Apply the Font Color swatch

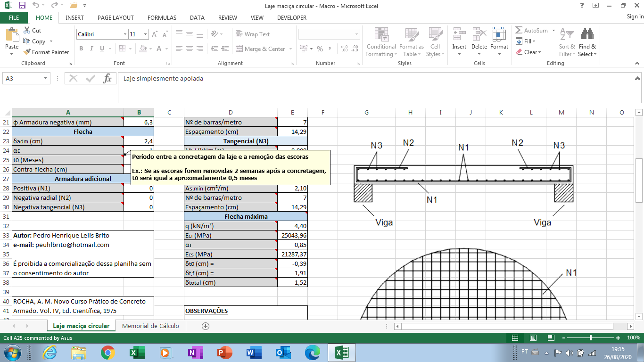click(158, 49)
